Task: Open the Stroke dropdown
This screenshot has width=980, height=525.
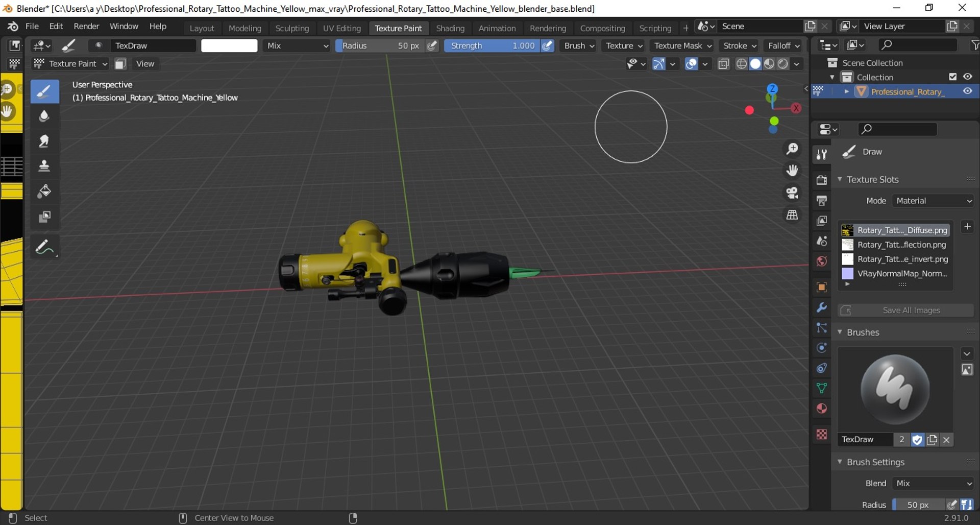Action: (739, 45)
